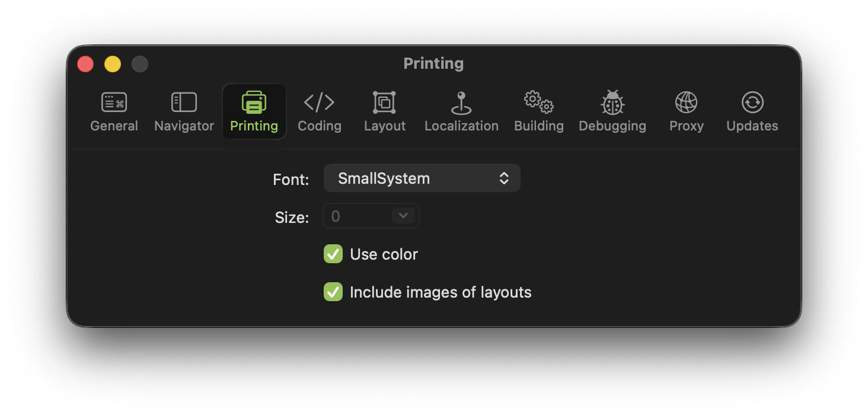Click the Size text field
The image size is (868, 415).
356,216
